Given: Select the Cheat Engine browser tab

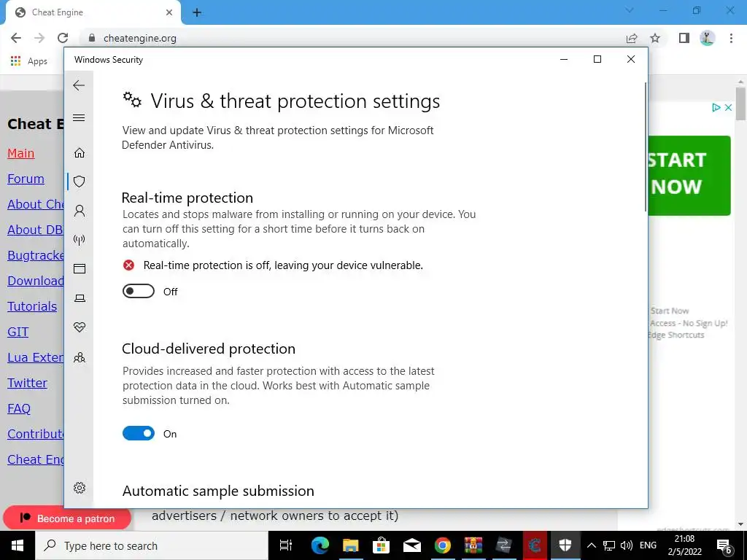Looking at the screenshot, I should point(93,13).
